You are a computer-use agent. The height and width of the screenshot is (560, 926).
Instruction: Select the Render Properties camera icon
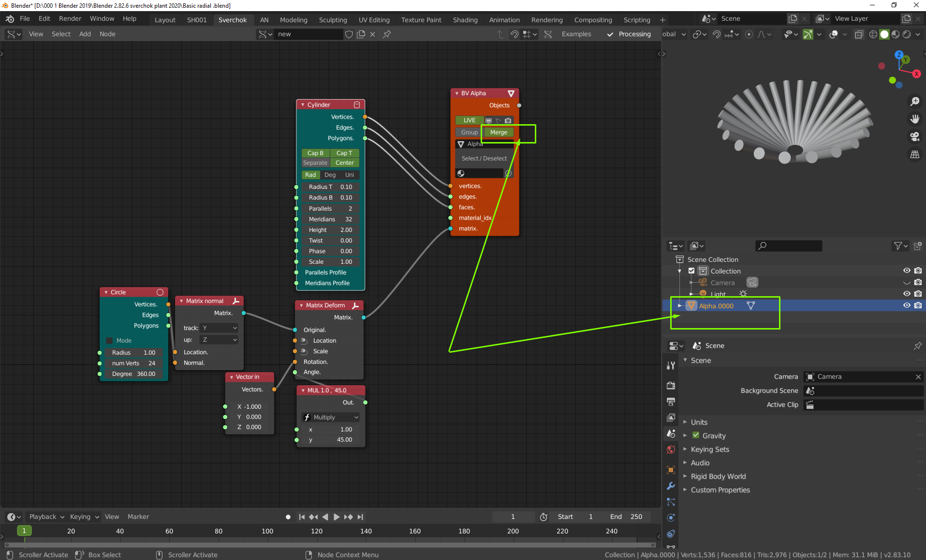pyautogui.click(x=671, y=386)
